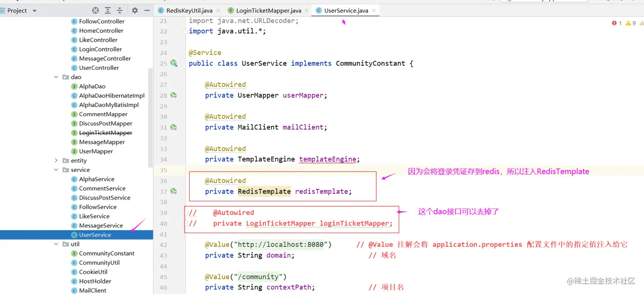Open MailClient in util folder
Viewport: 644px width, 294px height.
coord(92,291)
